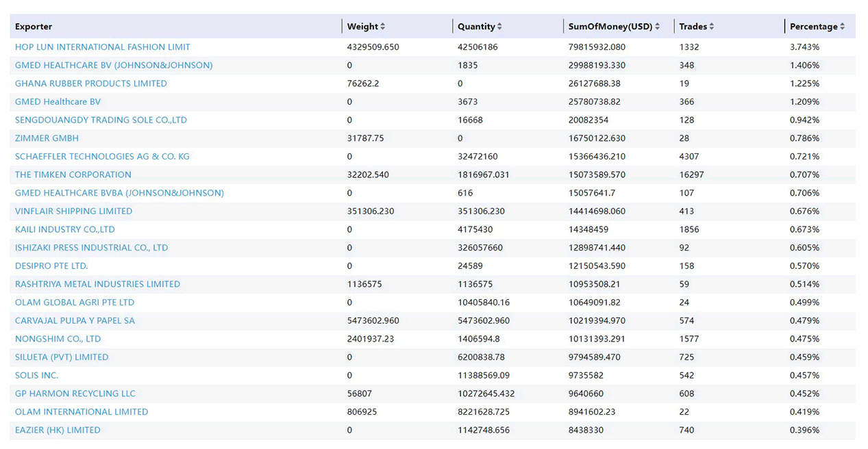The width and height of the screenshot is (868, 449).
Task: Click DESIPRO PTE LTD. link
Action: (x=51, y=266)
